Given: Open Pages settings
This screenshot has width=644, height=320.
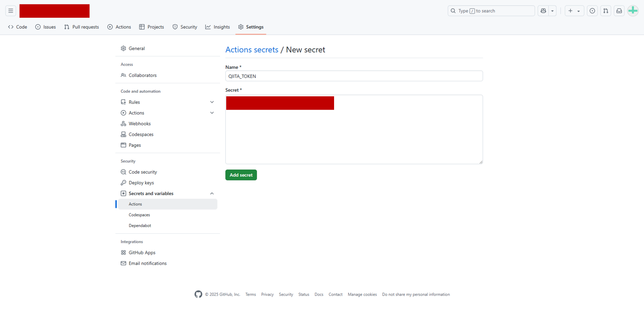Looking at the screenshot, I should (167, 145).
